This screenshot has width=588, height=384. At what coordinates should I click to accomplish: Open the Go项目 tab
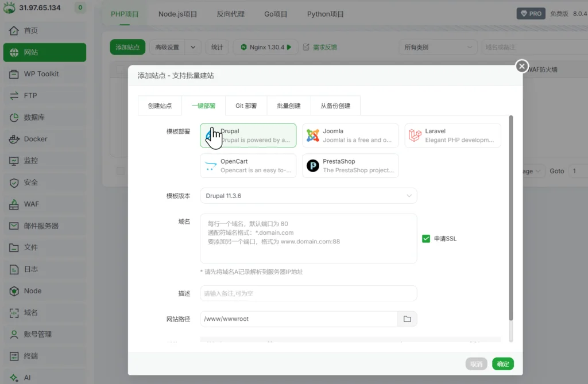click(276, 14)
